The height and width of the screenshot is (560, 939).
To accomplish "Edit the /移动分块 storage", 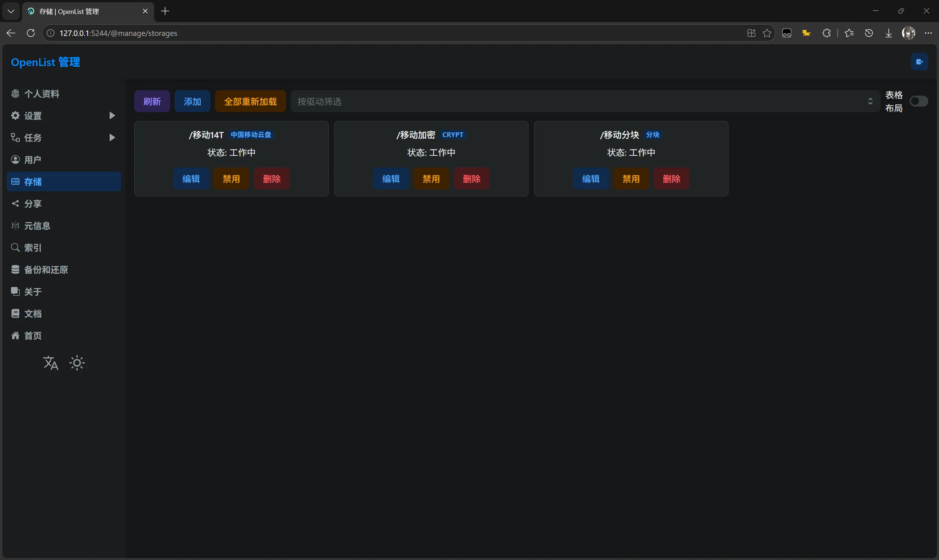I will click(x=591, y=178).
